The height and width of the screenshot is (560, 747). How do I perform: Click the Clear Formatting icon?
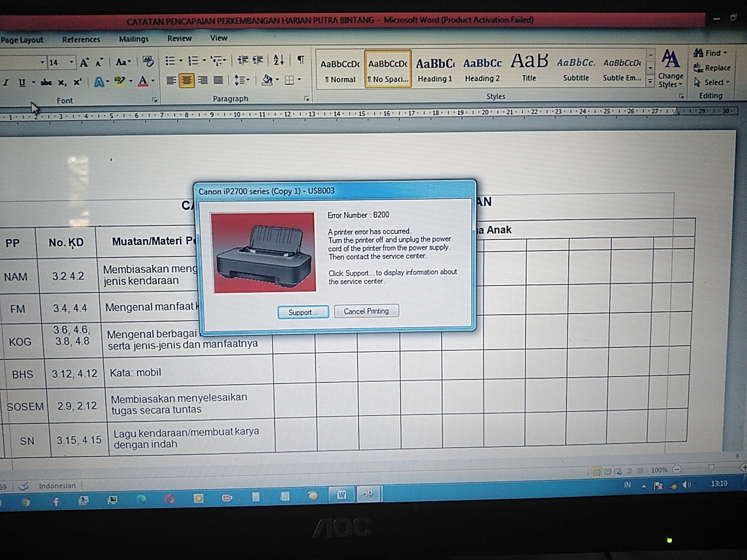[x=148, y=61]
